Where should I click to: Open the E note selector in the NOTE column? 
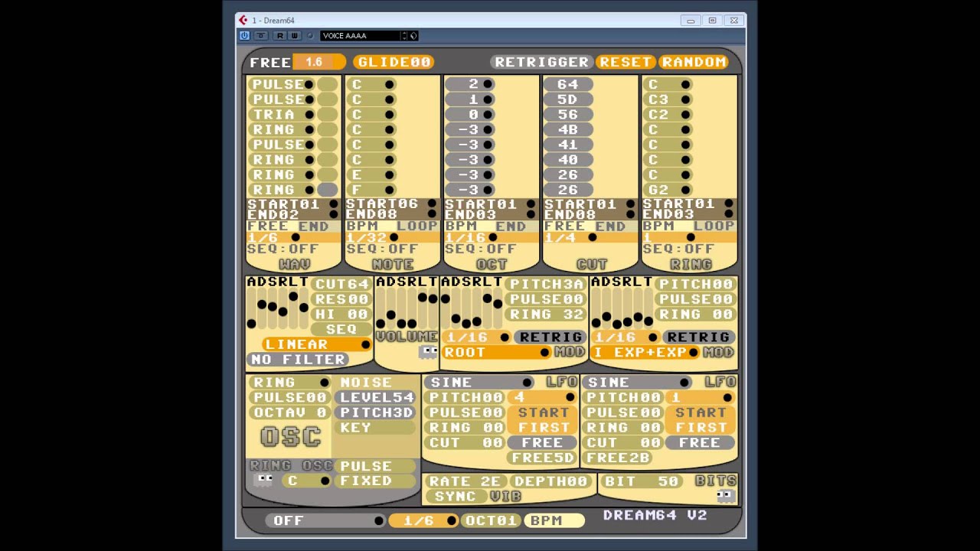[x=372, y=174]
